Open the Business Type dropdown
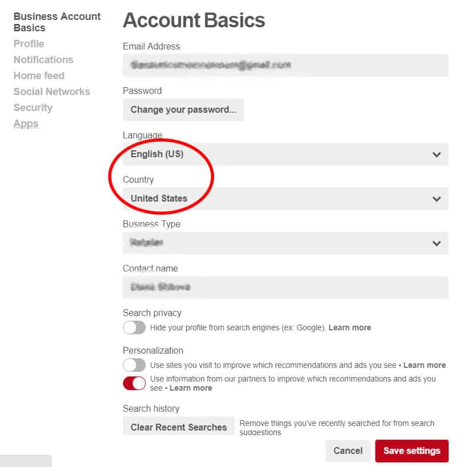 285,243
